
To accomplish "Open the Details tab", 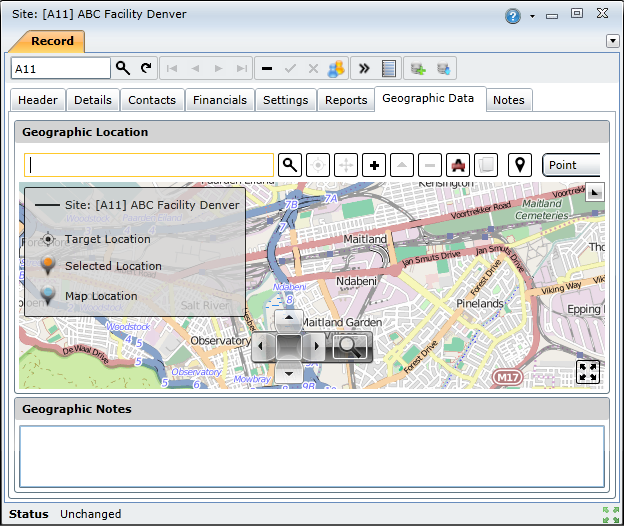I will click(93, 100).
